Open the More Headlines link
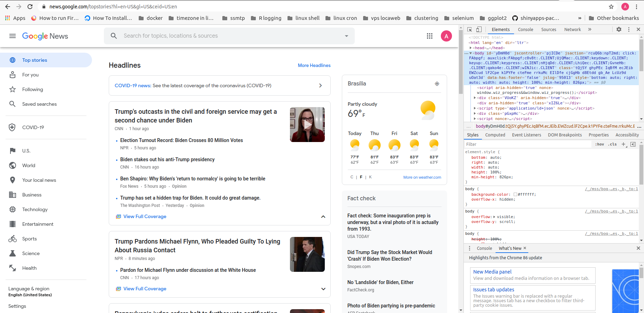644x313 pixels. (x=314, y=65)
